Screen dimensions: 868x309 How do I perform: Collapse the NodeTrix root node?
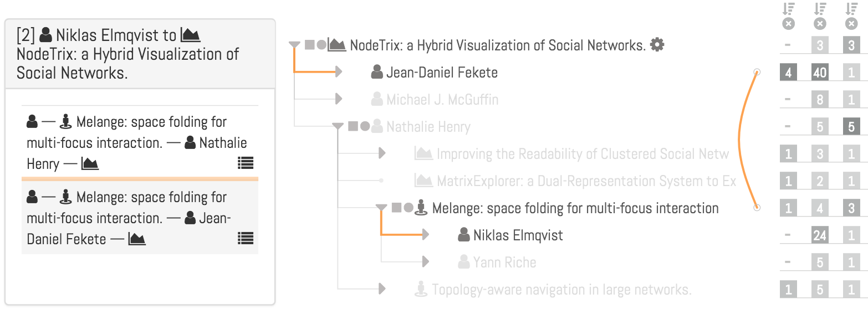295,45
